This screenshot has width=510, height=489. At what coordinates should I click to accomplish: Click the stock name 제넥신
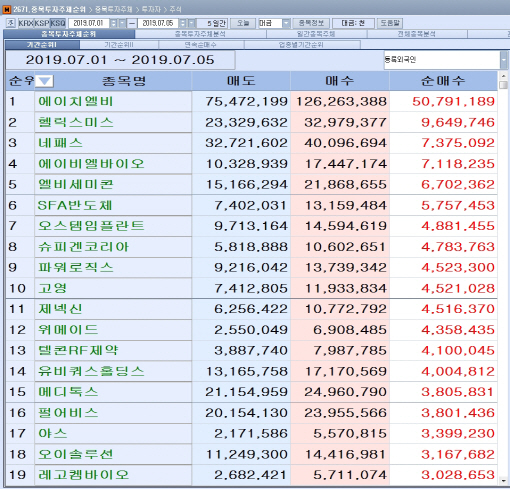tap(60, 309)
